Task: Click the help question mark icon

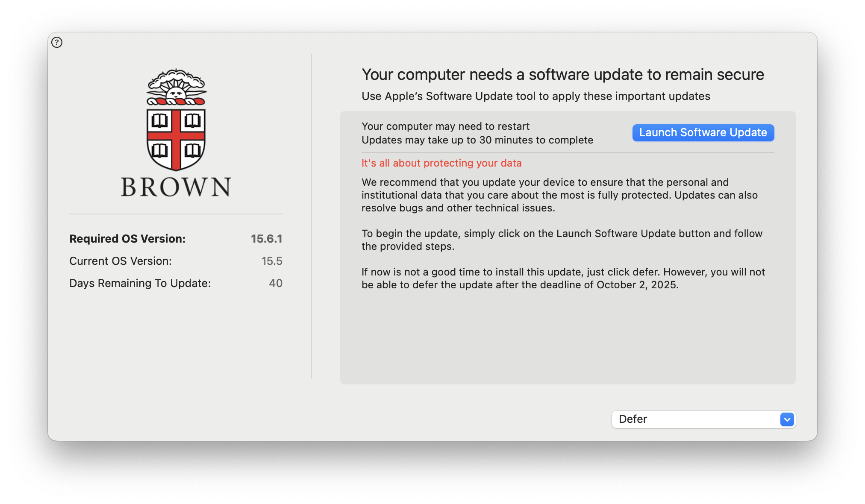Action: [57, 42]
